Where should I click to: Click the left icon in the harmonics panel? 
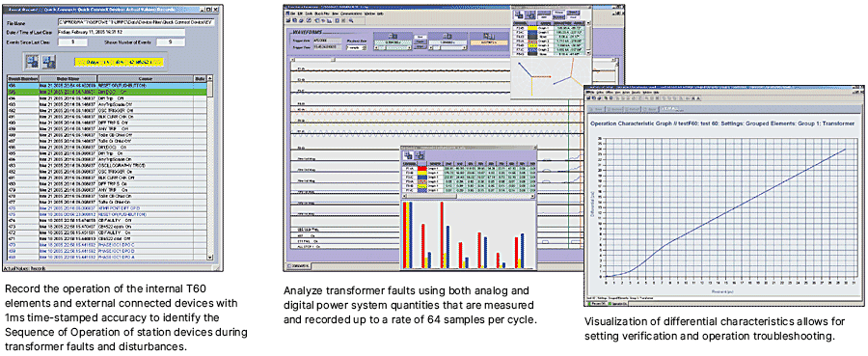407,155
